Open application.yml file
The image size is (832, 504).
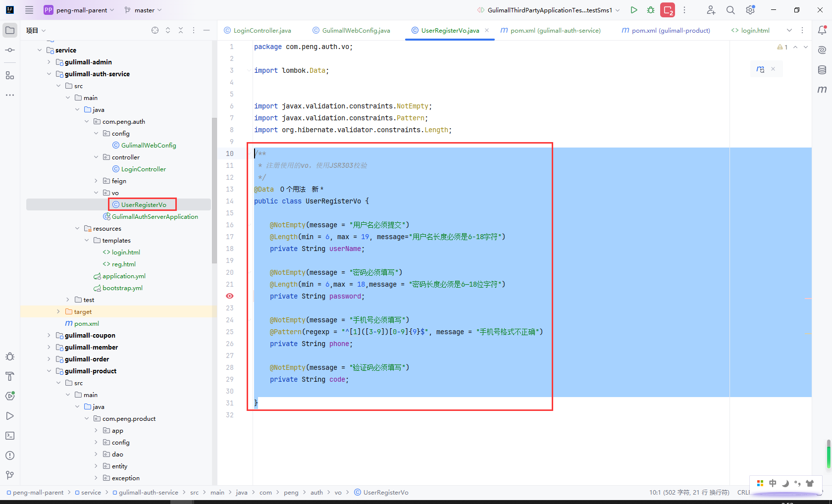[x=119, y=276]
